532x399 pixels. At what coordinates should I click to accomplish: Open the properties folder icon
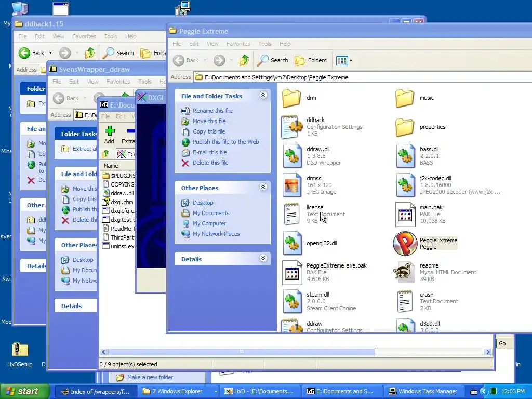click(x=405, y=127)
